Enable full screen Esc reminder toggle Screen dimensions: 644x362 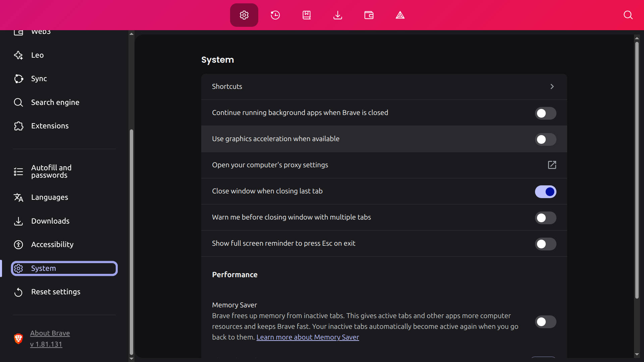[545, 244]
